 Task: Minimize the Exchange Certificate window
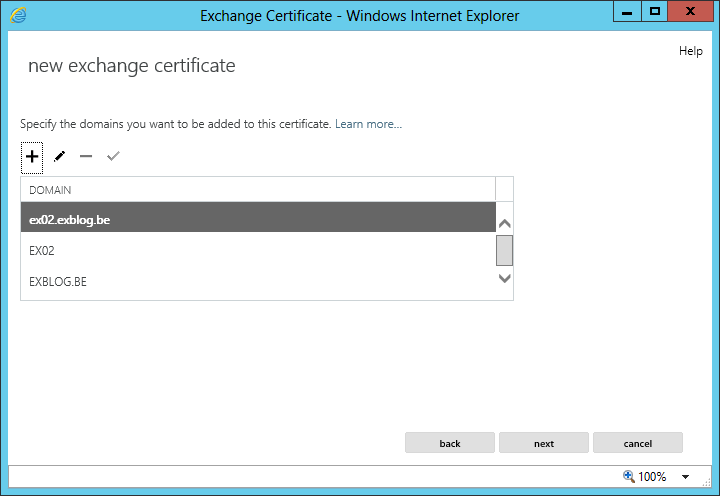point(627,11)
